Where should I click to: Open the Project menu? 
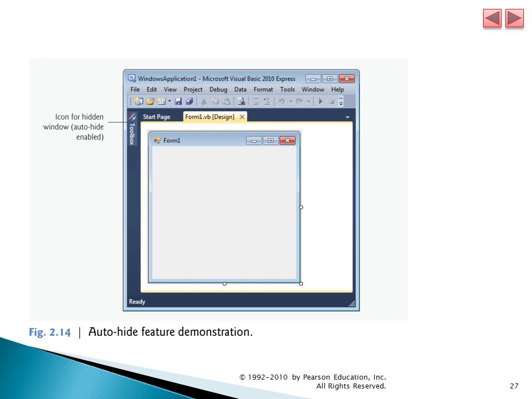click(x=193, y=90)
